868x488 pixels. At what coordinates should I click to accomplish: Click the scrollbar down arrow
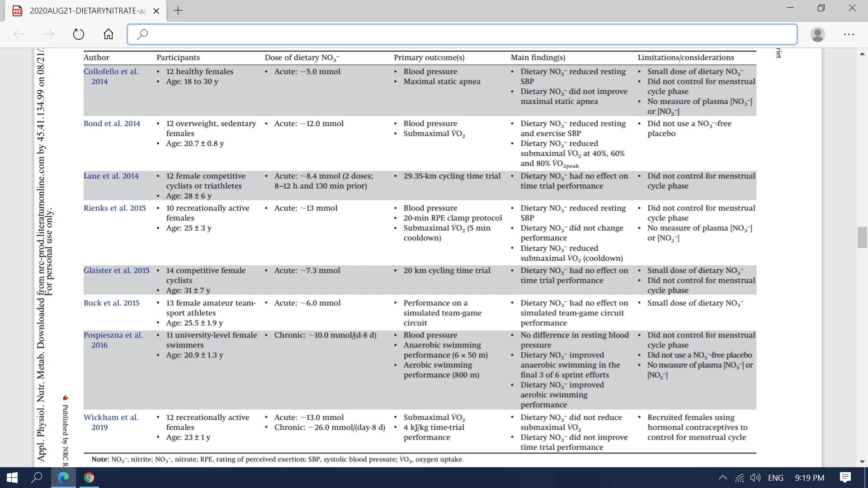(862, 462)
